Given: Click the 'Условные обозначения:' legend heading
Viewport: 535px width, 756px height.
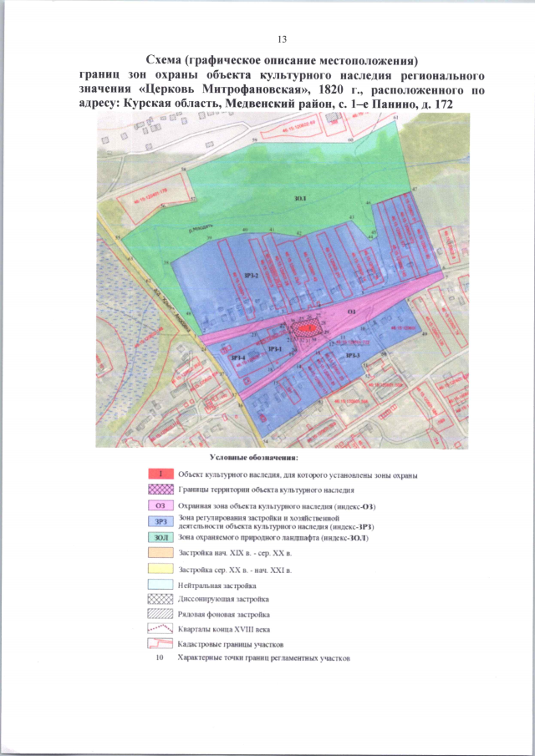Looking at the screenshot, I should click(x=259, y=459).
